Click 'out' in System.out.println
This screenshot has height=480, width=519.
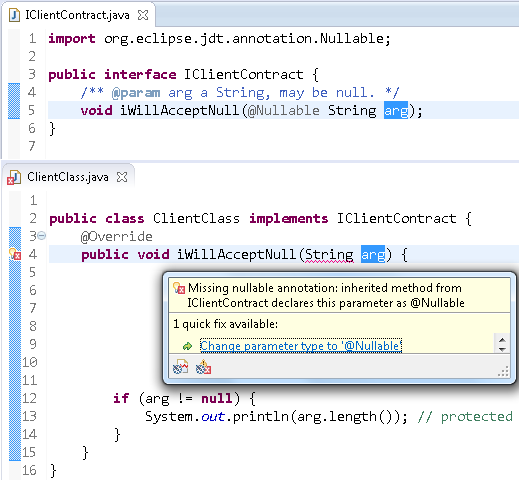click(213, 417)
